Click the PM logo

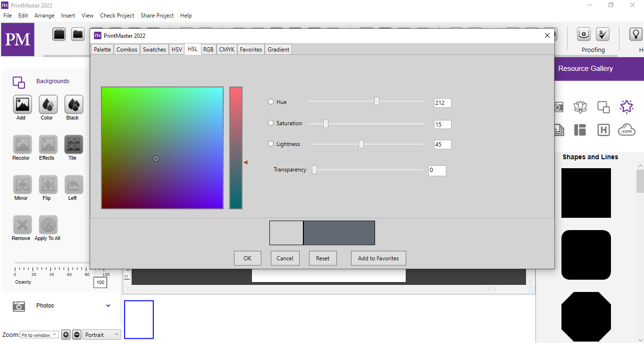17,39
